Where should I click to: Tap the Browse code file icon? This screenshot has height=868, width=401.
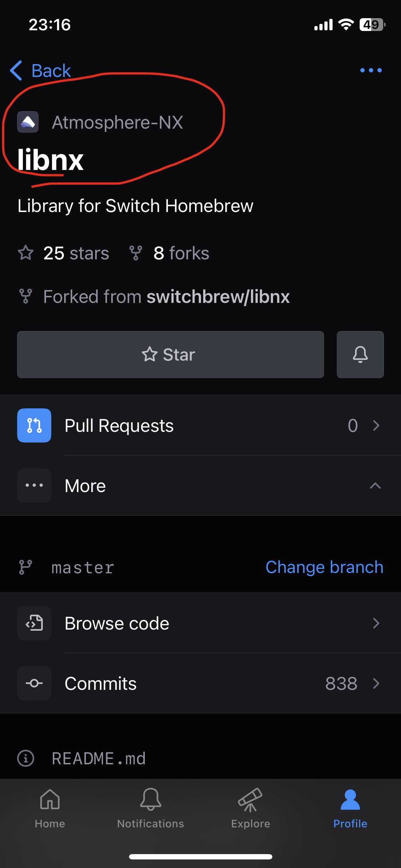(34, 623)
